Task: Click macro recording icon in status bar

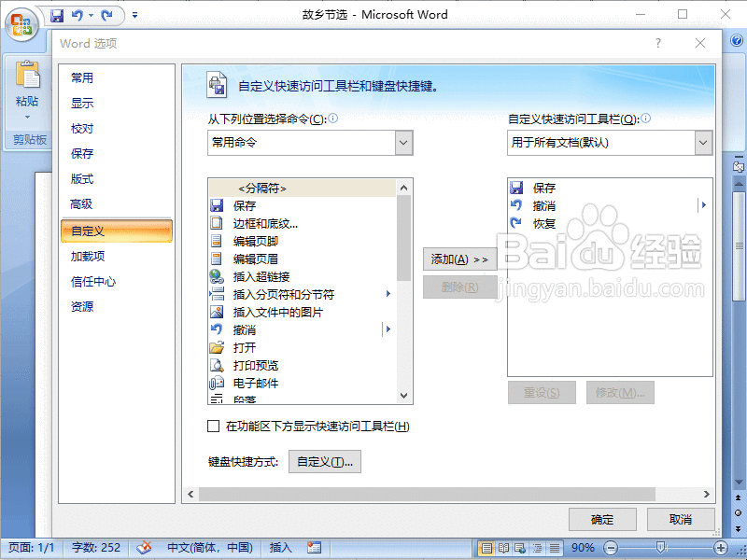Action: [314, 548]
